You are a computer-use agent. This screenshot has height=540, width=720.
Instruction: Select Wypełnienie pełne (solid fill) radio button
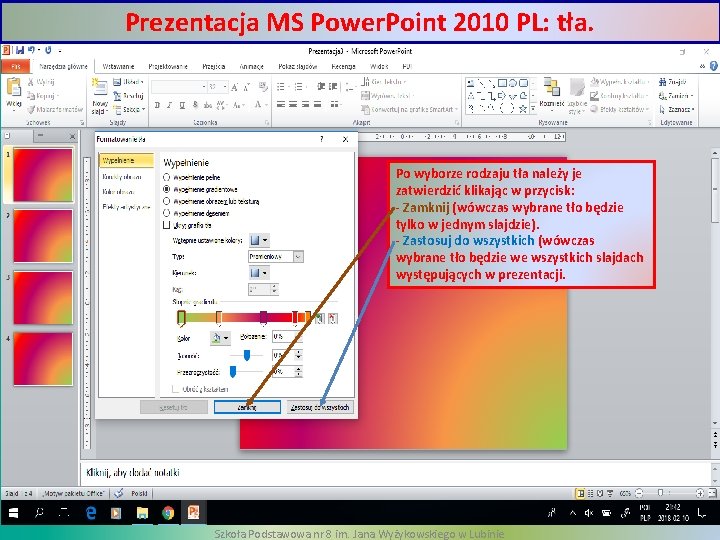tap(167, 177)
